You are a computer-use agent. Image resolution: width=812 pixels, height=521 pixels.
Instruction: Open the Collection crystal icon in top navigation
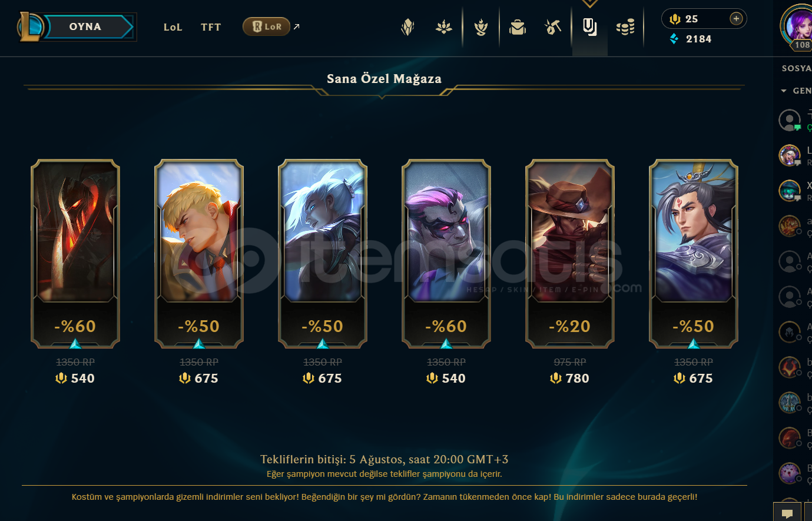click(x=407, y=27)
